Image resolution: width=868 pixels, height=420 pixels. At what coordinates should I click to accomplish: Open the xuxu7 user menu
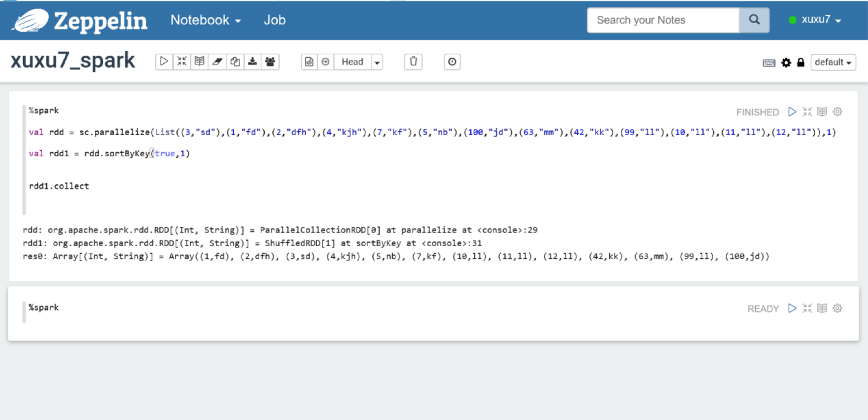815,20
